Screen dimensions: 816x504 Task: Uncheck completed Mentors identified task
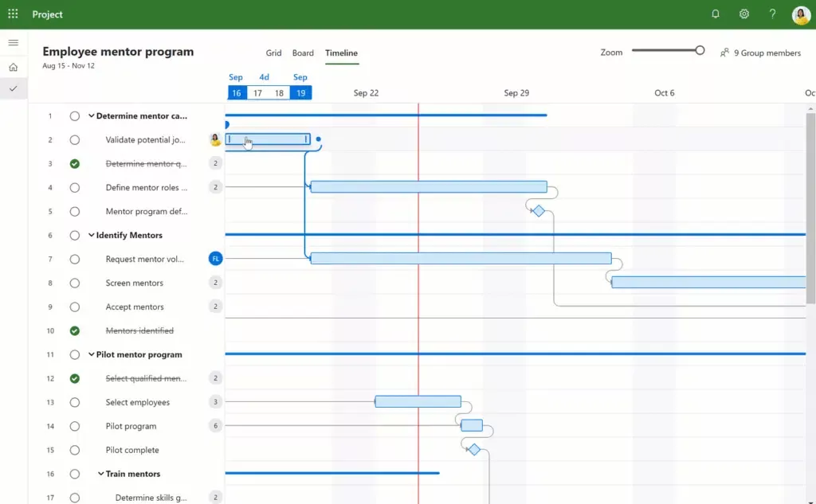(74, 330)
